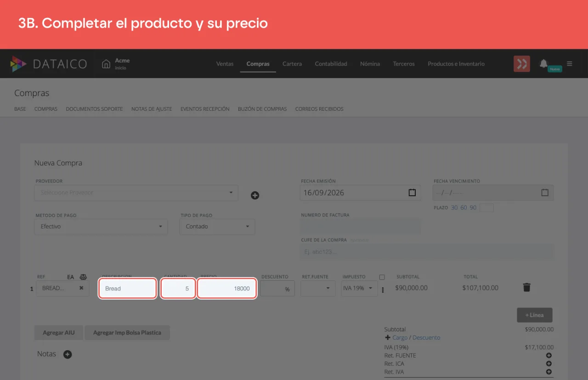Click Agregar Imp Bolsa Plastica button
The image size is (588, 380).
pos(127,333)
